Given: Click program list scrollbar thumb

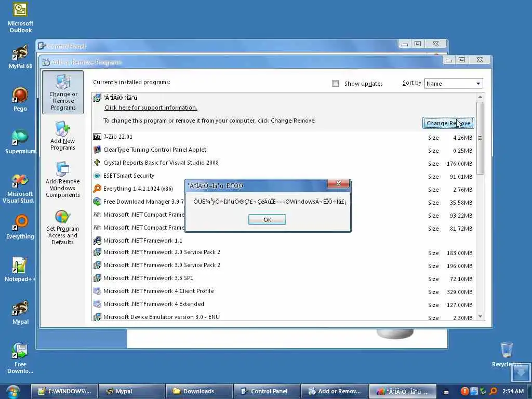Looking at the screenshot, I should (480, 138).
